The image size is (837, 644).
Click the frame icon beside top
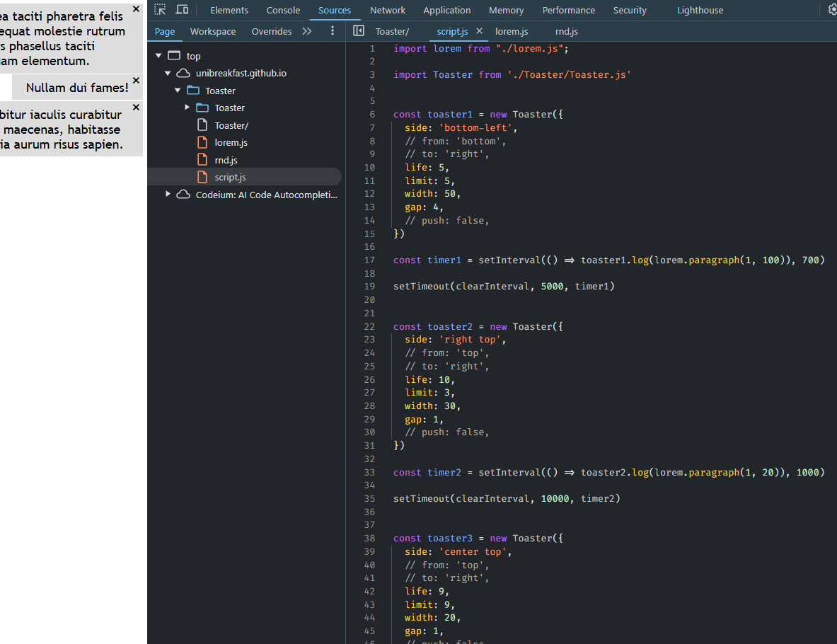tap(174, 55)
